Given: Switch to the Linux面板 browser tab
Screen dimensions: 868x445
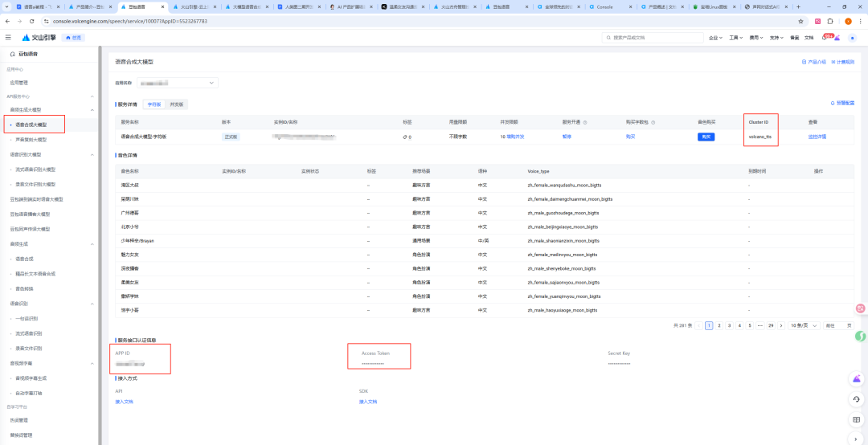Looking at the screenshot, I should tap(713, 6).
